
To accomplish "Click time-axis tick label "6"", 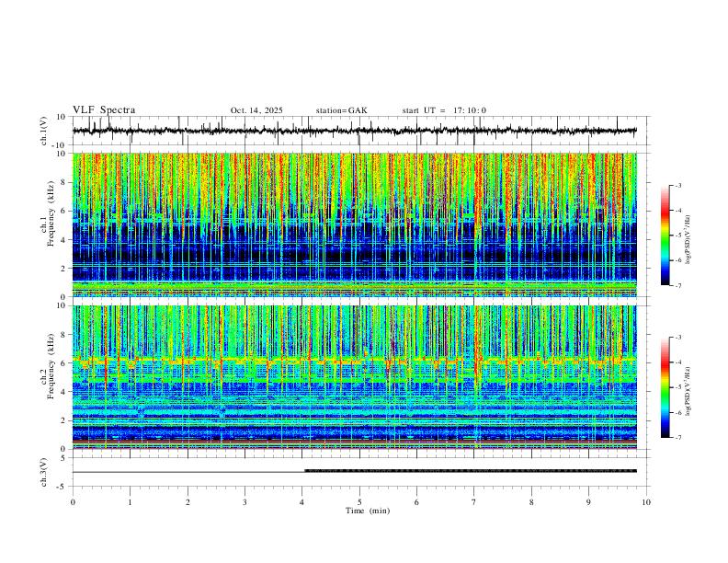I will (x=416, y=502).
